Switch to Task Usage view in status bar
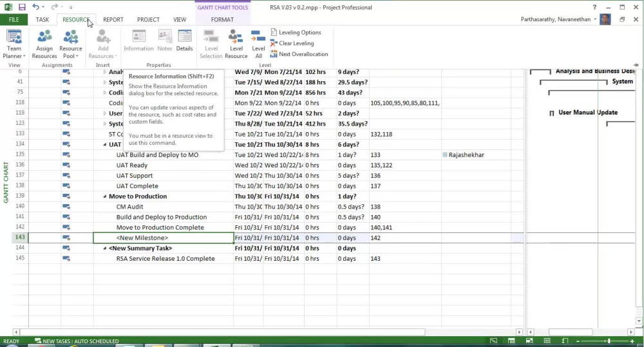 511,341
